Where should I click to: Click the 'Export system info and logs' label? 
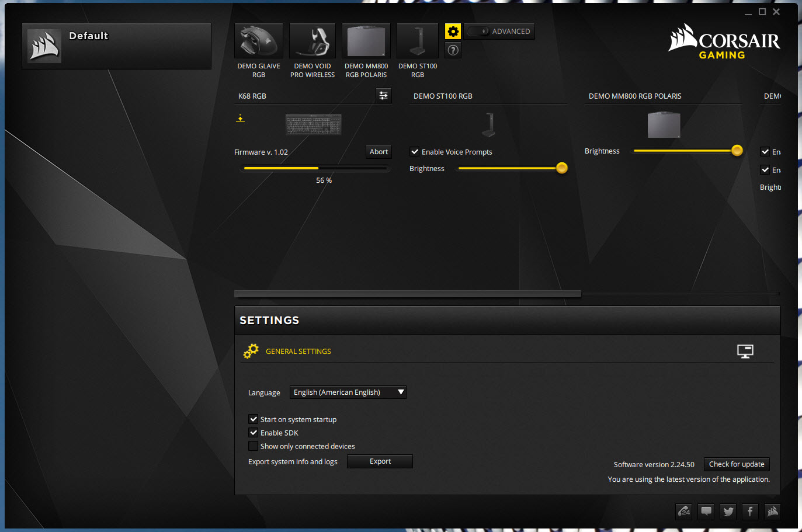click(293, 462)
